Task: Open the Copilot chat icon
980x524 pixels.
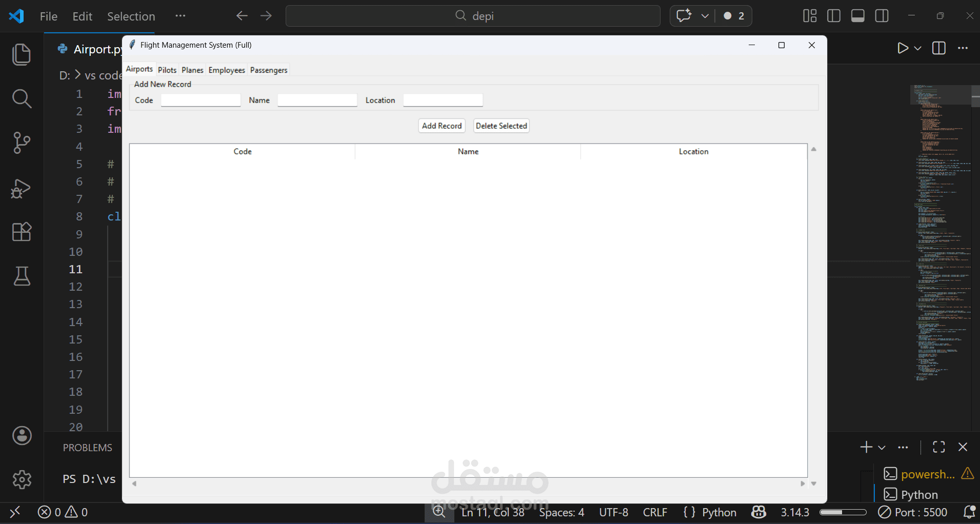Action: click(x=684, y=16)
